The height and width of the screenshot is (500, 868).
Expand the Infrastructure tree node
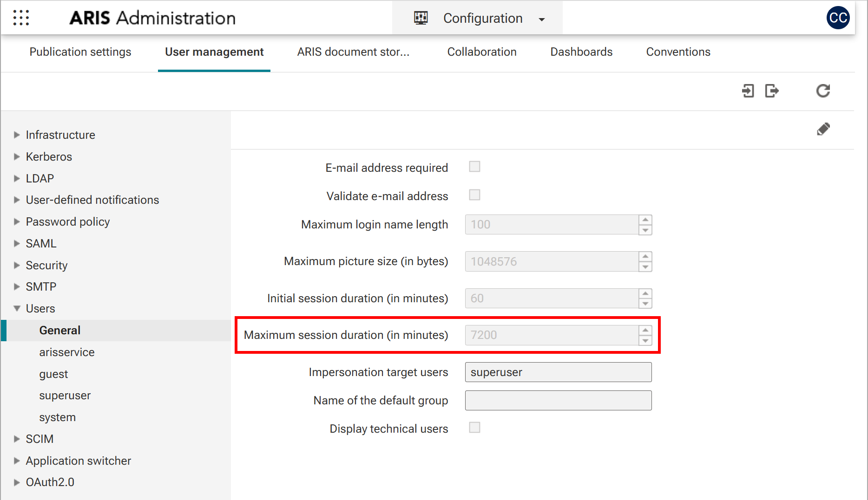click(17, 135)
